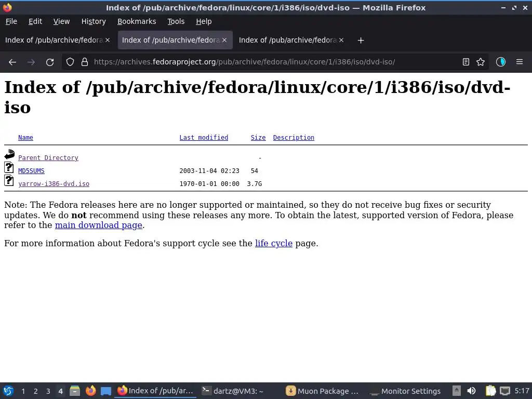Sort listing by Name
Screen dimensions: 532x399
[26, 137]
